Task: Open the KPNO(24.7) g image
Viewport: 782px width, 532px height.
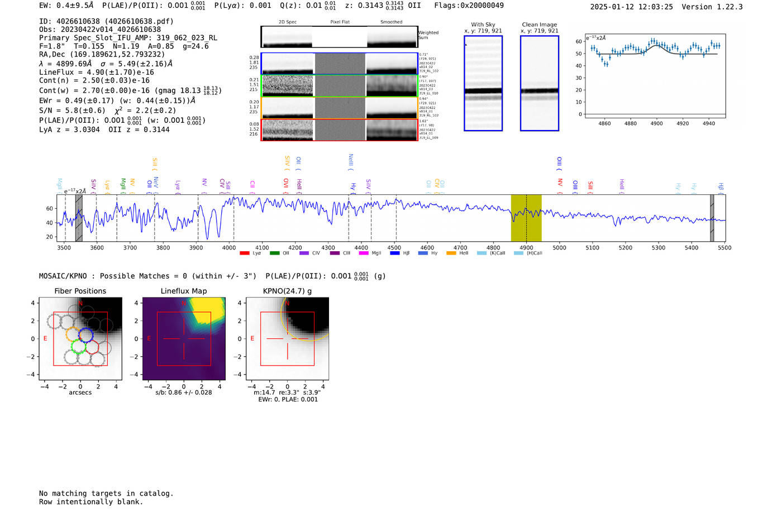Action: click(287, 339)
